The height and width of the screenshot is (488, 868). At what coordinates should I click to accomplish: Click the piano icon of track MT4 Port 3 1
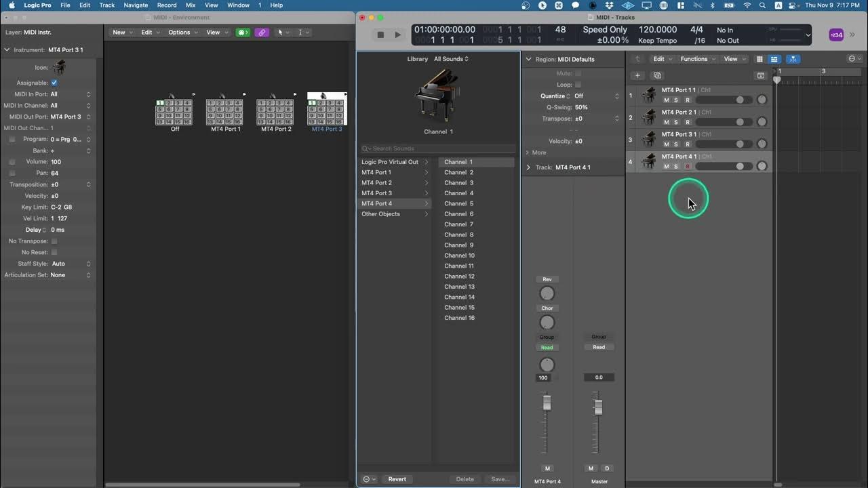tap(649, 139)
